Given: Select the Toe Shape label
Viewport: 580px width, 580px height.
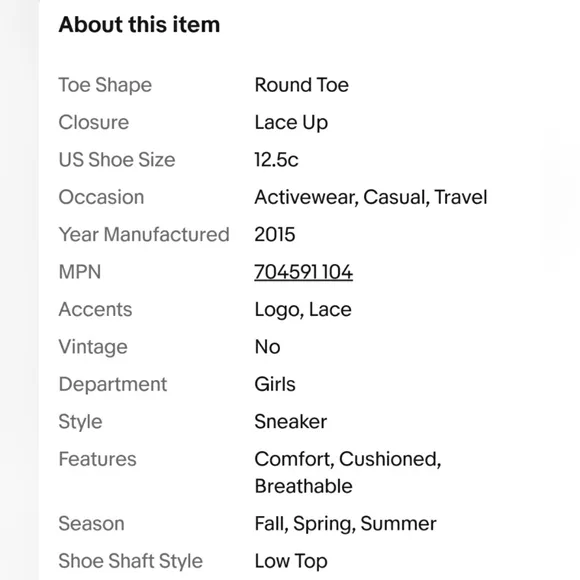Looking at the screenshot, I should coord(105,85).
